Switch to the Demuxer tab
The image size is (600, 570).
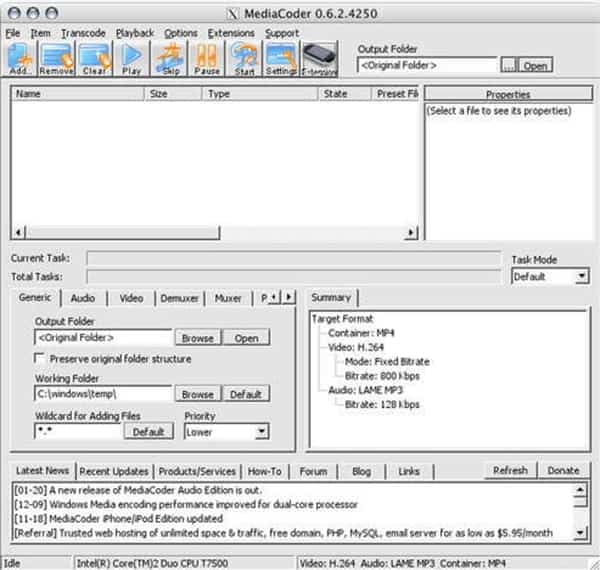pos(179,298)
